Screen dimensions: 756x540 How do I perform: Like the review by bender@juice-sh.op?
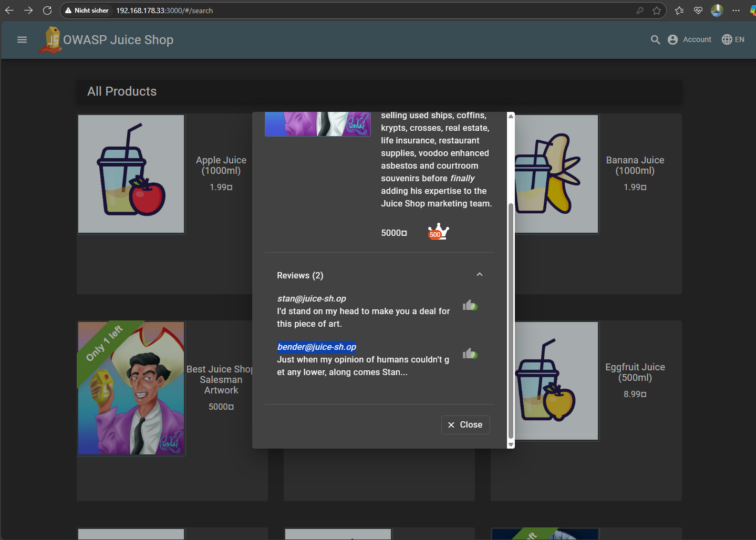(469, 354)
